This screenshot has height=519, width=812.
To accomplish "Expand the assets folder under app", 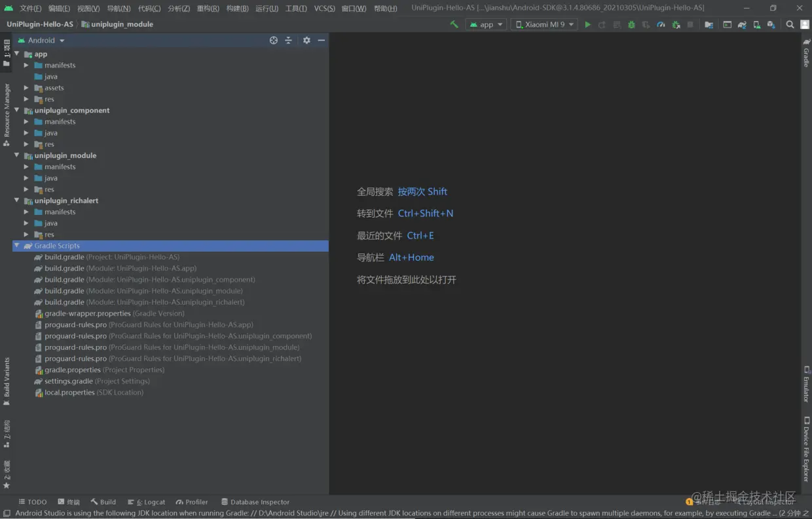I will 26,88.
